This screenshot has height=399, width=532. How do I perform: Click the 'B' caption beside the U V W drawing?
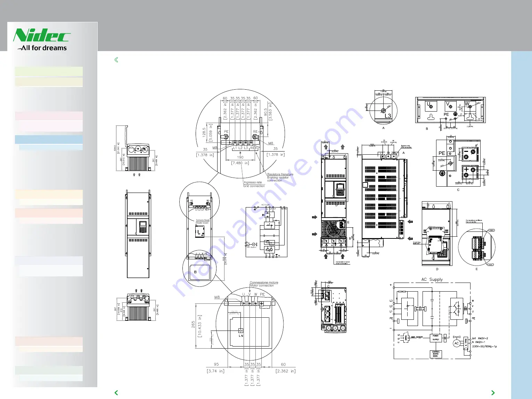(x=427, y=129)
